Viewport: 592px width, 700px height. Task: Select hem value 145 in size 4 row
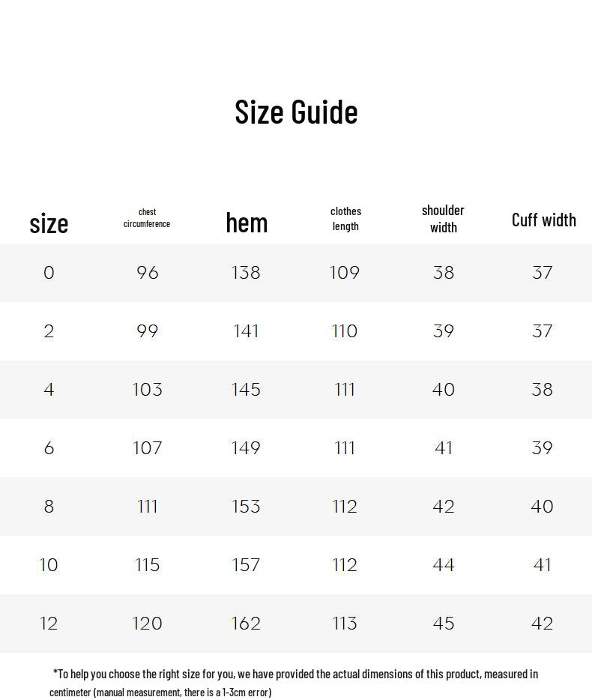coord(246,390)
